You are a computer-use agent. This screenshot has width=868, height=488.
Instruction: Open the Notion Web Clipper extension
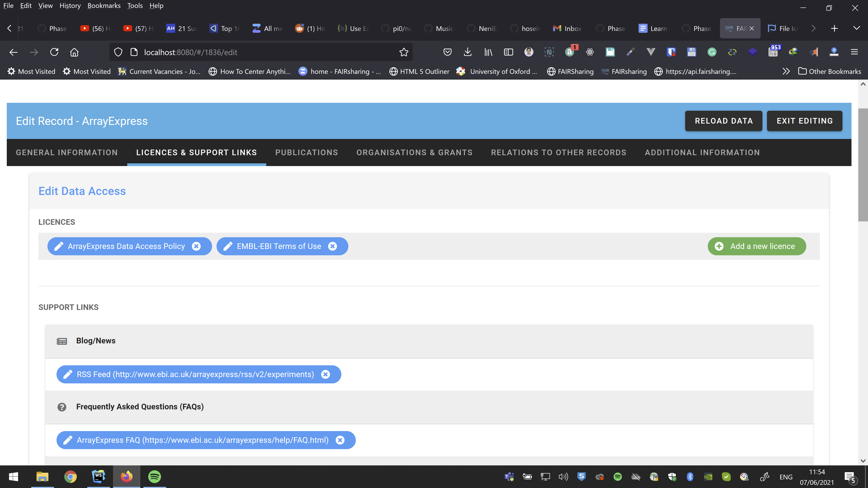(549, 52)
